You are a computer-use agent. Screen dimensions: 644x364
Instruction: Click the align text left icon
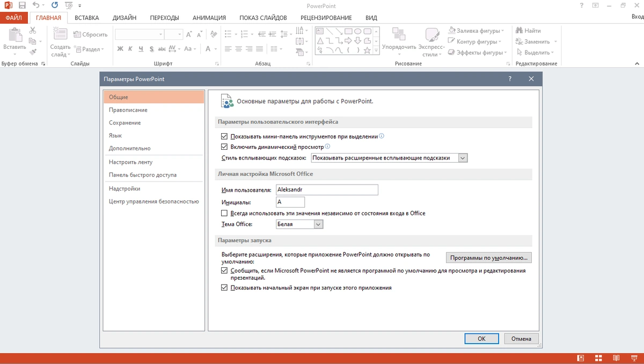point(228,49)
